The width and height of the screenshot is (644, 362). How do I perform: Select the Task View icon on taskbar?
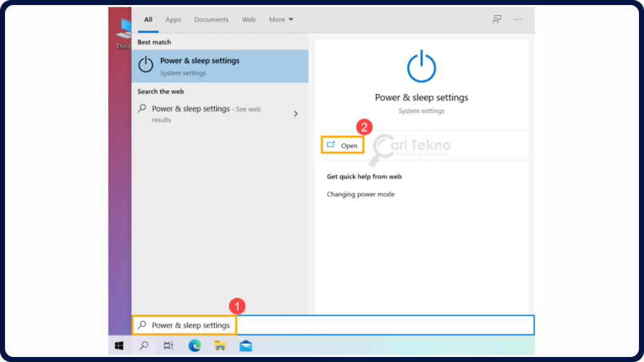pyautogui.click(x=168, y=345)
